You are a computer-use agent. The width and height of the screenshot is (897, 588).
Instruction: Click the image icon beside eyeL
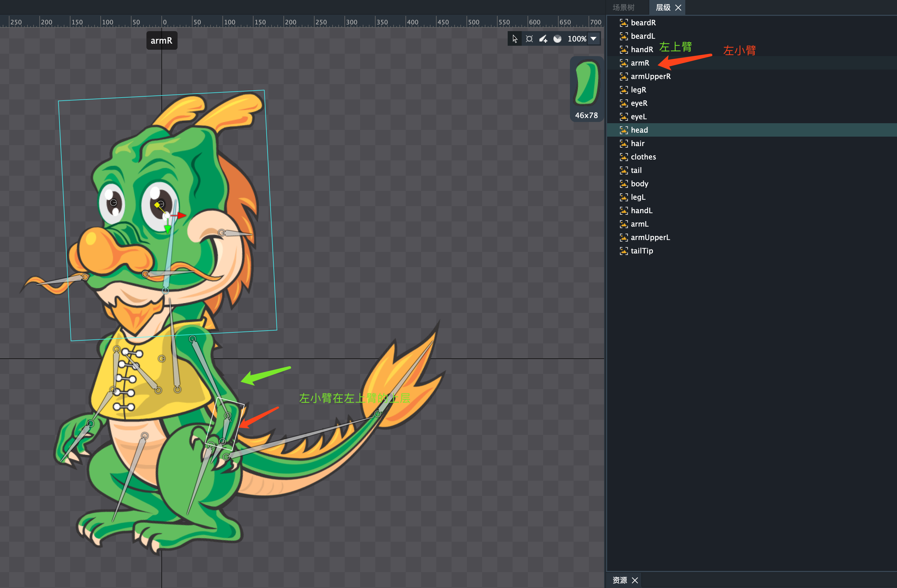pyautogui.click(x=624, y=117)
